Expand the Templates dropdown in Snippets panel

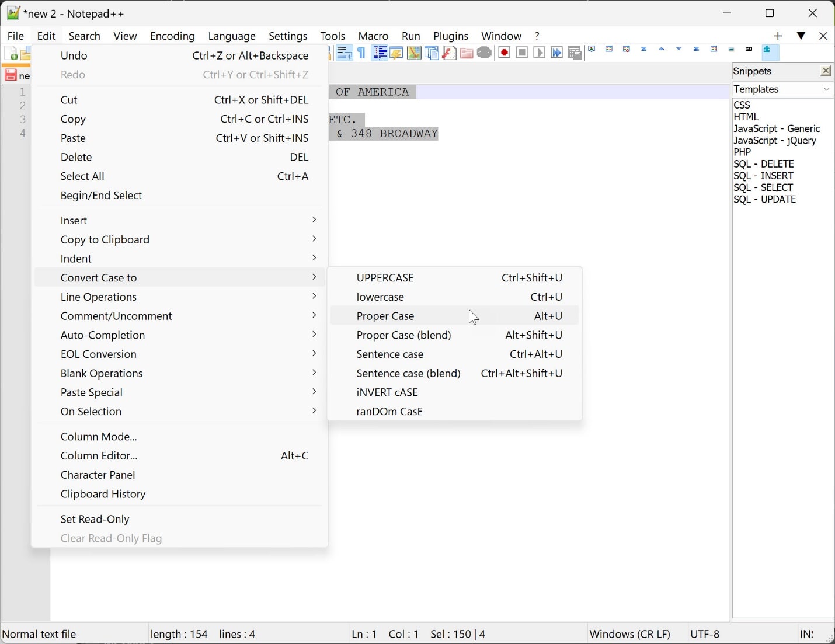click(x=826, y=89)
